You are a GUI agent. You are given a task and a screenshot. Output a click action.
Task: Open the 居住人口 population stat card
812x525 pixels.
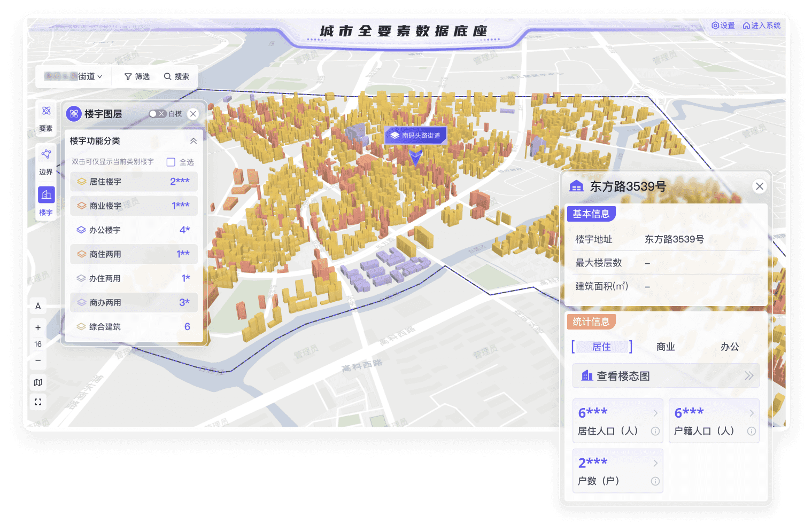tap(617, 421)
